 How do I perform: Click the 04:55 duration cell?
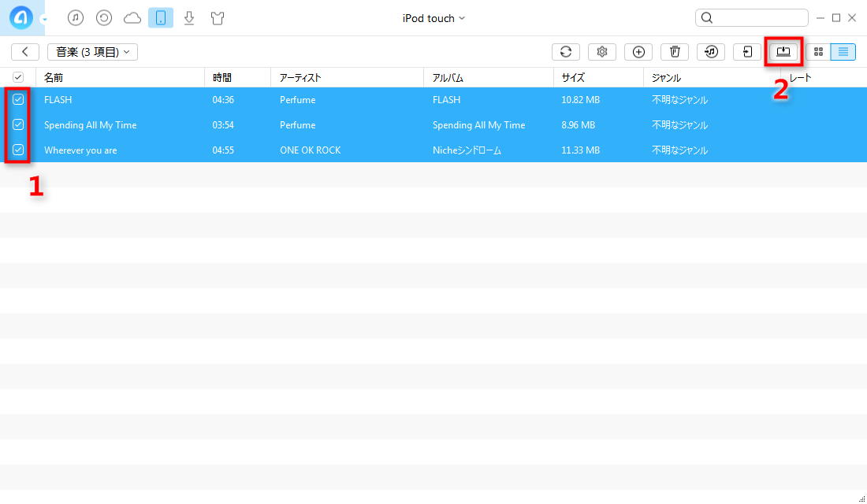[223, 150]
